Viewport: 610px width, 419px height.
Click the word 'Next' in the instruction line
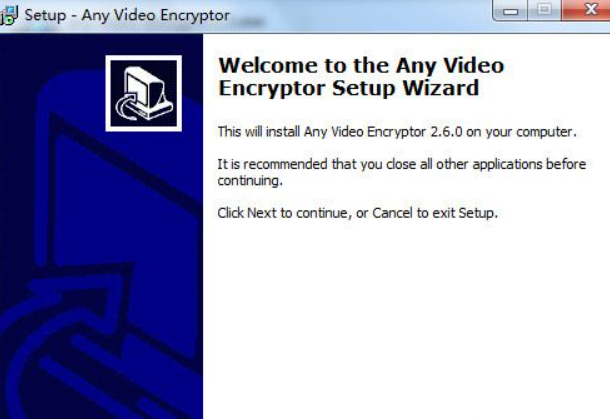pyautogui.click(x=262, y=213)
